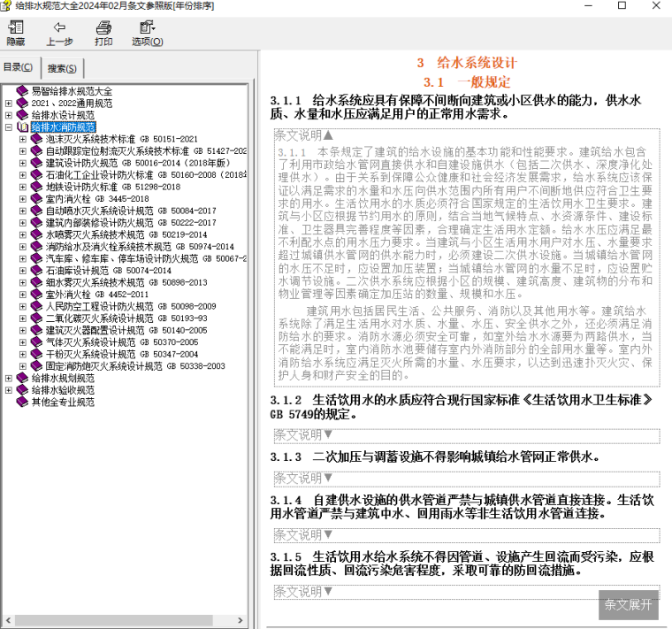Switch to the 搜索(S) tab

[62, 68]
